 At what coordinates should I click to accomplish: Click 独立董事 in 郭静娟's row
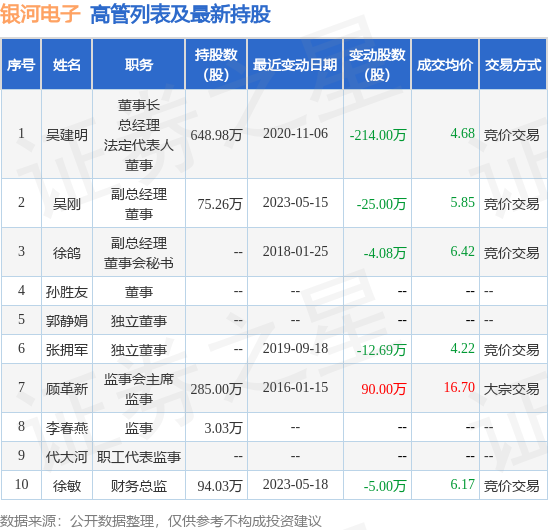coord(139,321)
